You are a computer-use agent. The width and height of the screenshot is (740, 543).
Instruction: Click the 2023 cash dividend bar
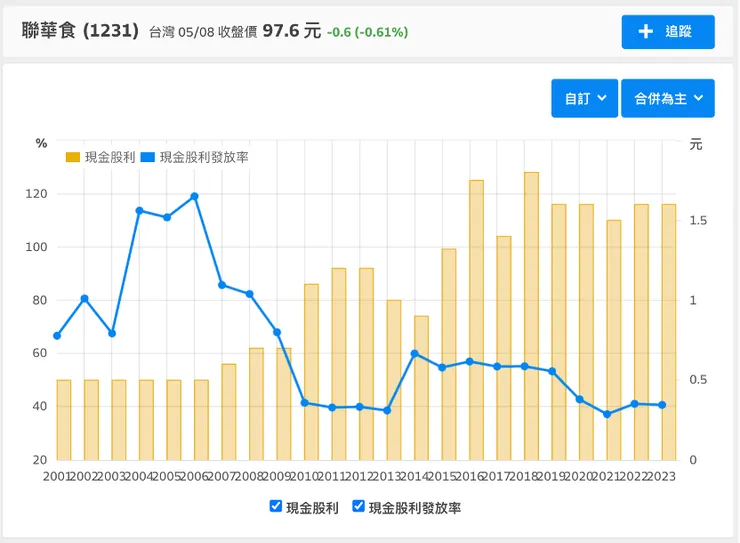(669, 332)
